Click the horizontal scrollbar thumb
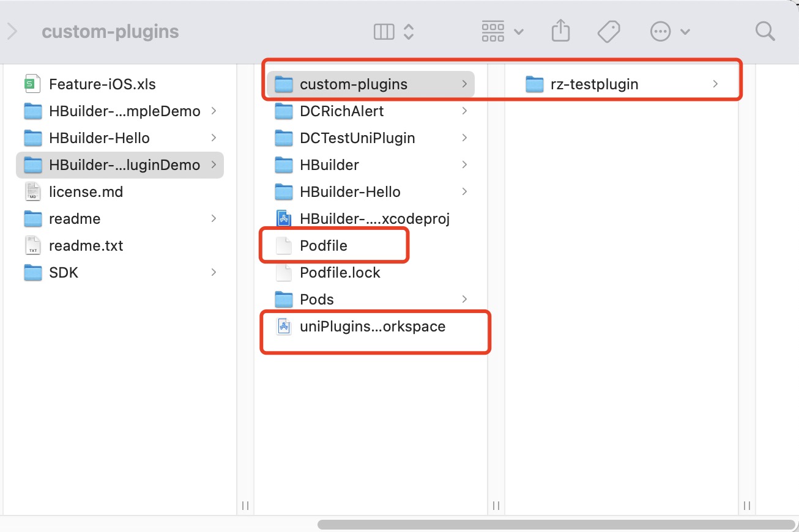Screen dimensions: 799x532 [x=556, y=524]
